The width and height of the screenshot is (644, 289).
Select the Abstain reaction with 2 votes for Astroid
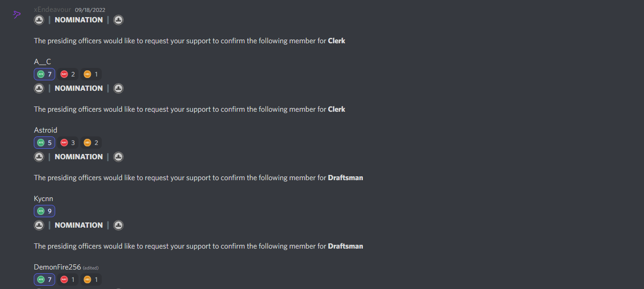click(91, 143)
